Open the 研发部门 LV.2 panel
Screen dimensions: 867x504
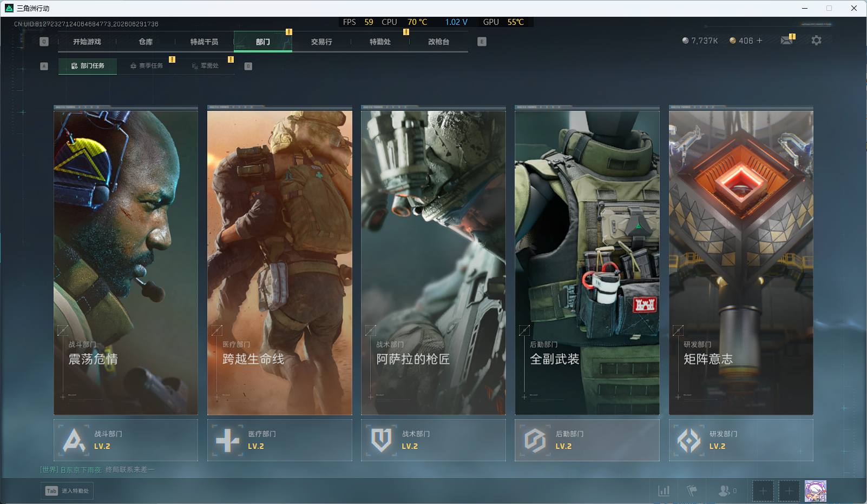(x=741, y=440)
